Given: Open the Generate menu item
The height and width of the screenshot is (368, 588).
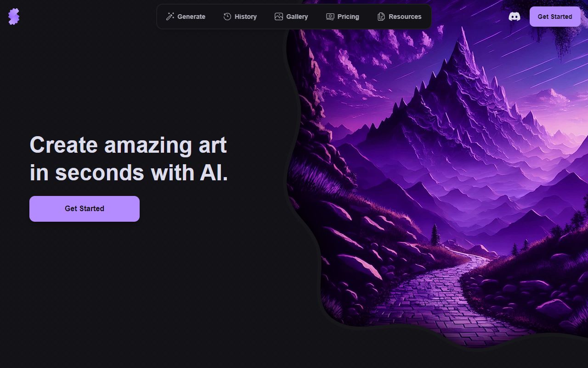Looking at the screenshot, I should tap(191, 17).
